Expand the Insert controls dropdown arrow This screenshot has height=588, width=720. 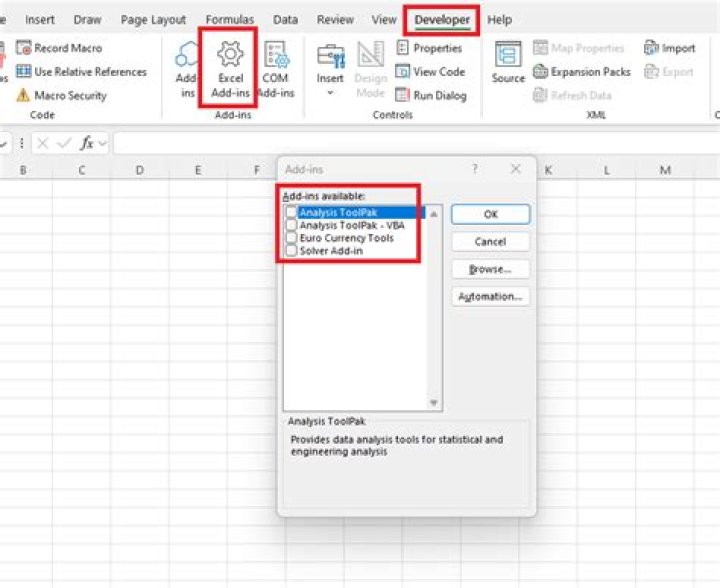click(x=330, y=93)
